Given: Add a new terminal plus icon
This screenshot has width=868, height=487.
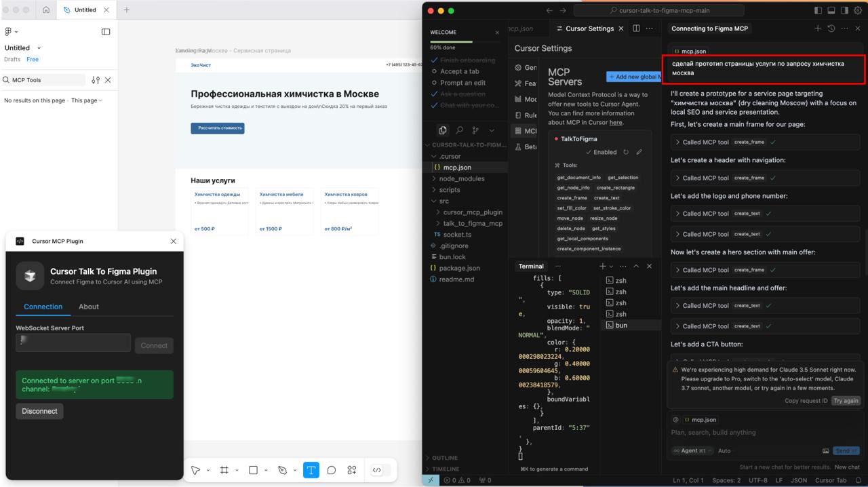Looking at the screenshot, I should pyautogui.click(x=603, y=267).
